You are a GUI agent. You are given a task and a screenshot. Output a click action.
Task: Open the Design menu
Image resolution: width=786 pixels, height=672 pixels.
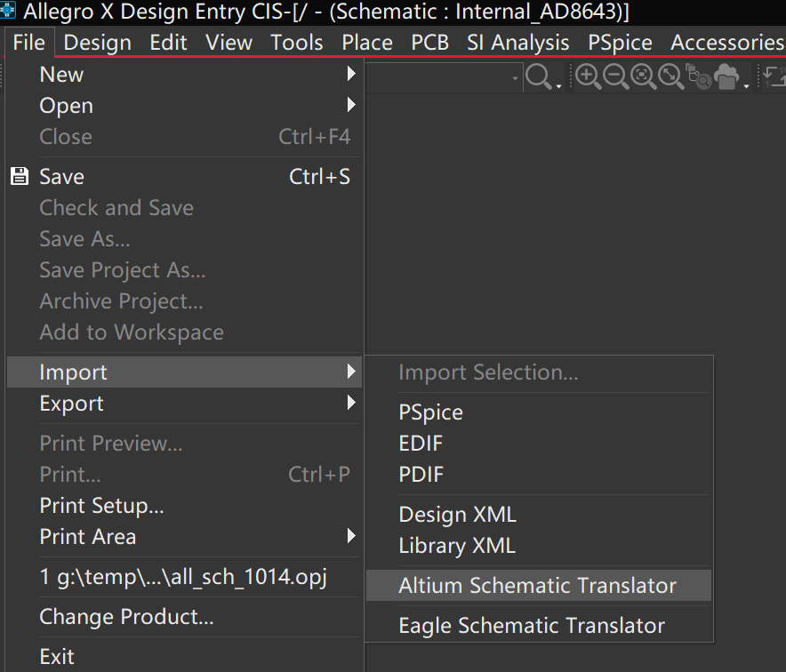coord(97,43)
